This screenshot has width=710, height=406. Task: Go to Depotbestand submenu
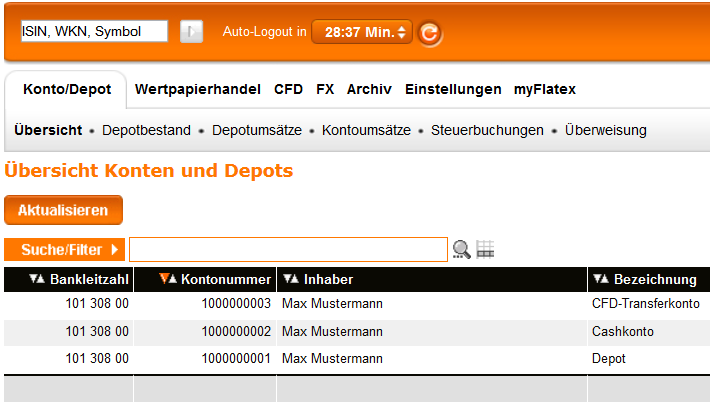146,130
